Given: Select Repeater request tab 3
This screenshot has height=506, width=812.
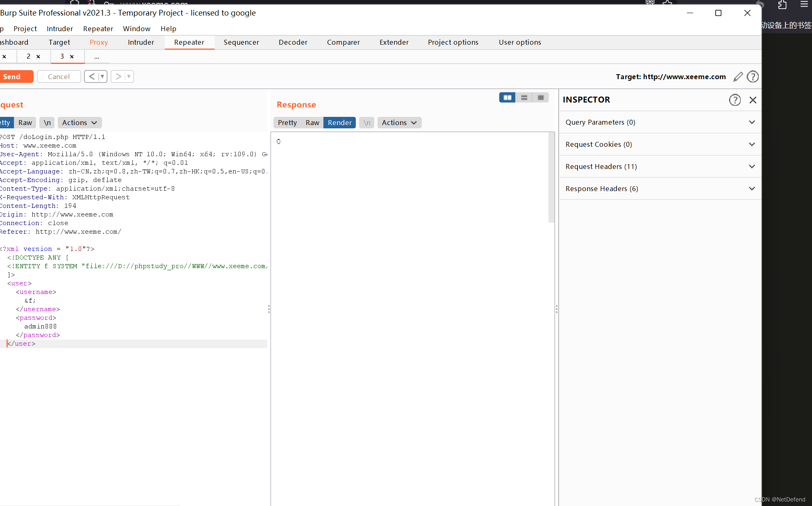Looking at the screenshot, I should (x=62, y=57).
